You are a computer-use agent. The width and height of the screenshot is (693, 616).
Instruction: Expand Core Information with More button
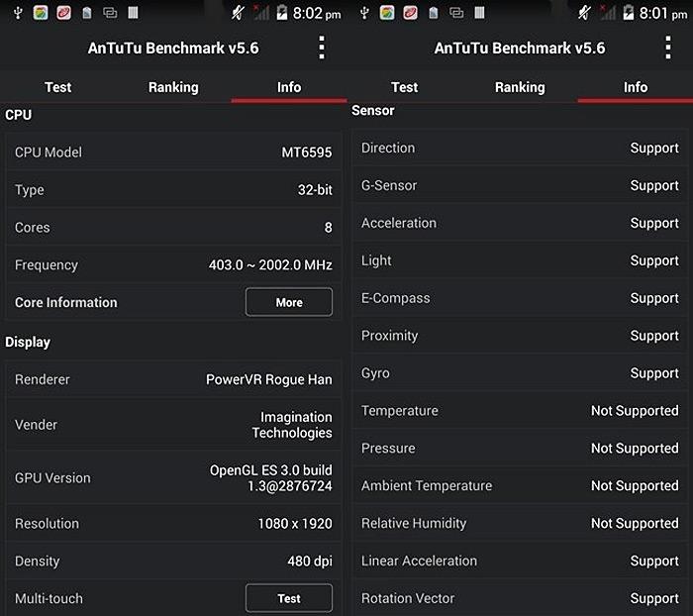[289, 302]
